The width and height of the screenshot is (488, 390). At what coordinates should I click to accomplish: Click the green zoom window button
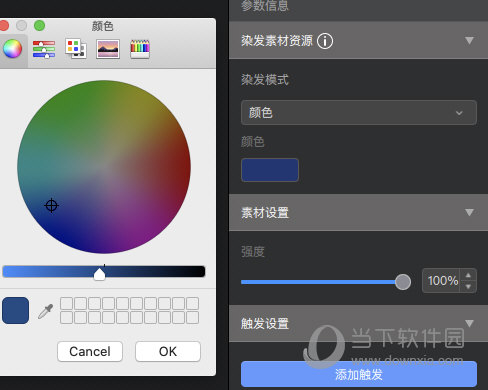point(39,26)
